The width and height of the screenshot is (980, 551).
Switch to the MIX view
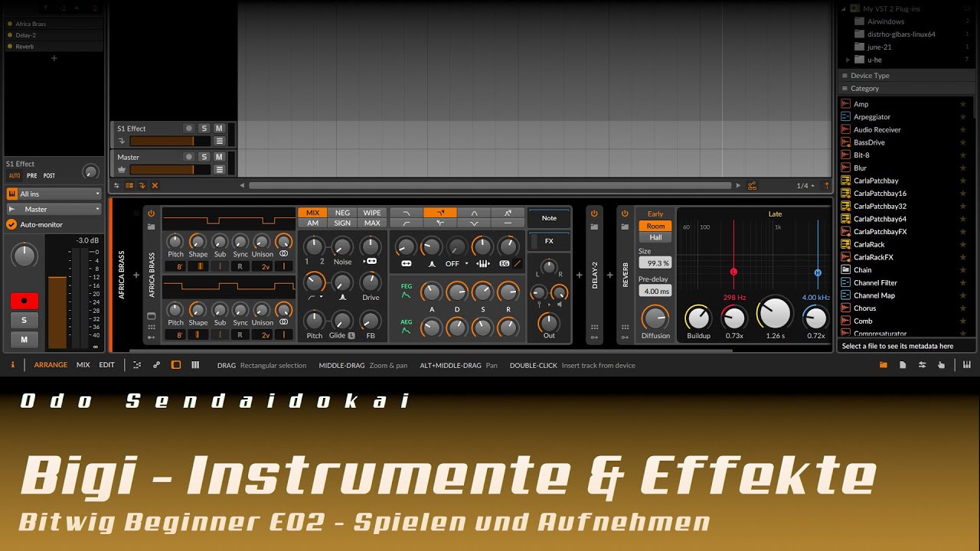pyautogui.click(x=83, y=365)
